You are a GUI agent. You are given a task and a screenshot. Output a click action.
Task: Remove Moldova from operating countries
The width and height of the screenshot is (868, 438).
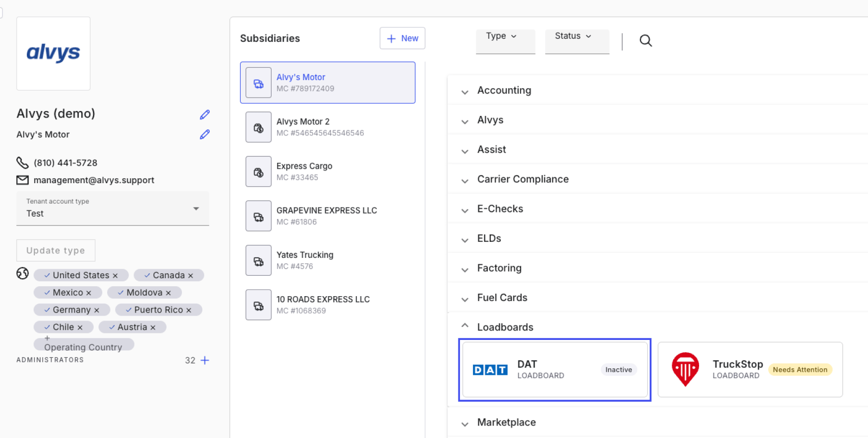point(168,293)
